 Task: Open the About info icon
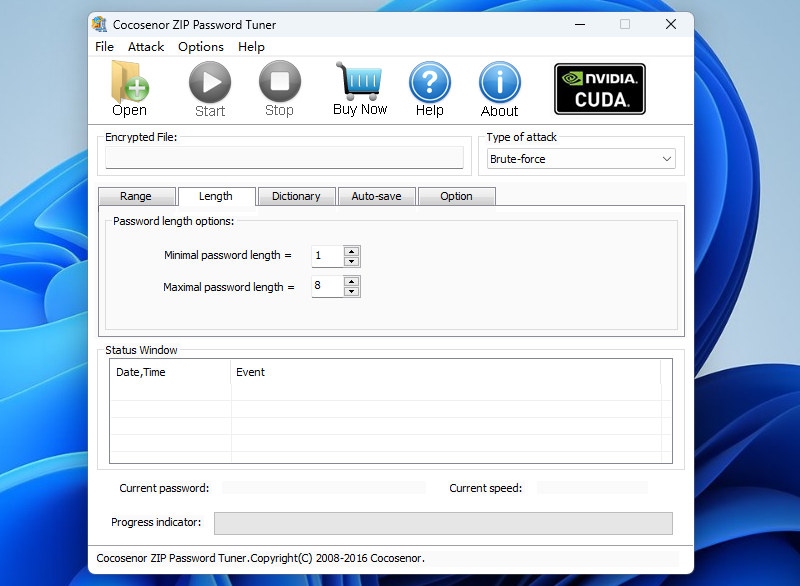point(499,82)
